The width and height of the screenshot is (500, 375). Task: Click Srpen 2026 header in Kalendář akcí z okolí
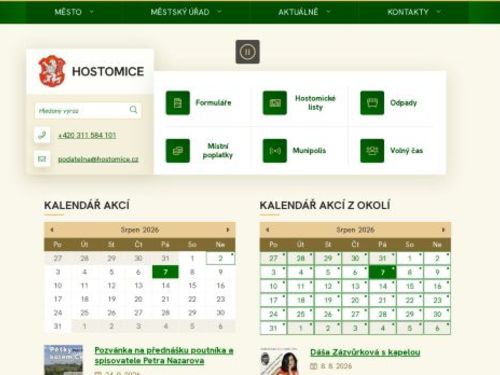355,230
